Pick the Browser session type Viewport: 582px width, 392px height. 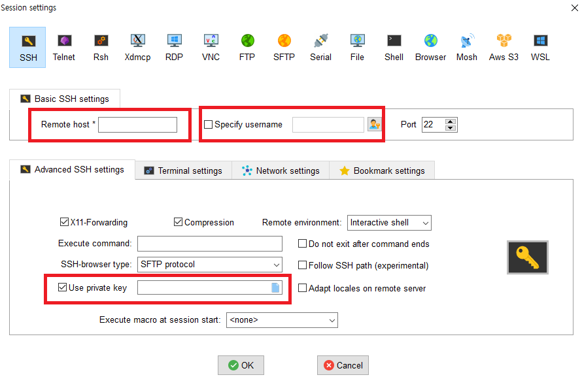pyautogui.click(x=430, y=47)
